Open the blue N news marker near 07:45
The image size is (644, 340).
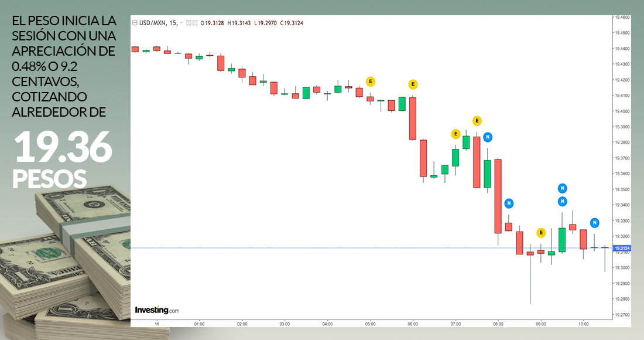point(488,137)
